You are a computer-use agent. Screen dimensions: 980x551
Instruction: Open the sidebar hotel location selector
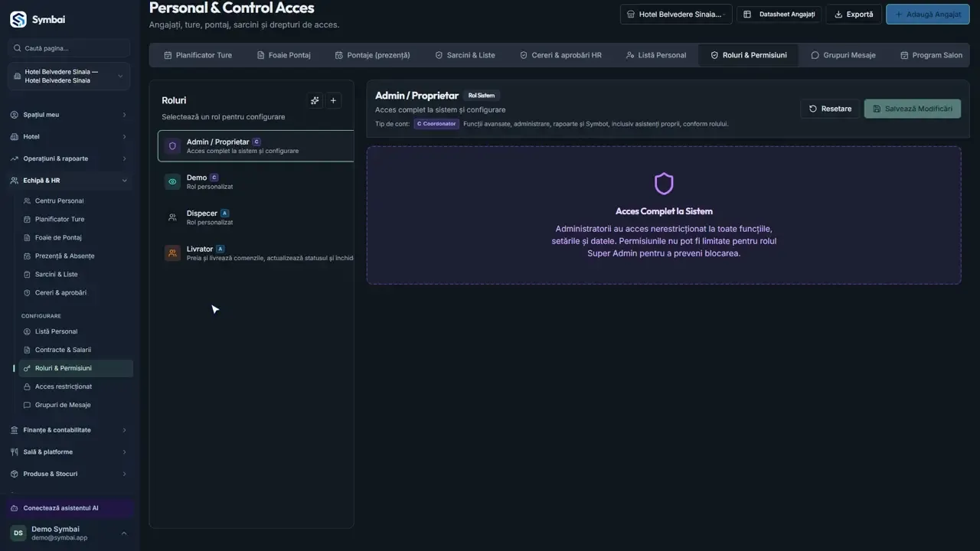click(69, 77)
